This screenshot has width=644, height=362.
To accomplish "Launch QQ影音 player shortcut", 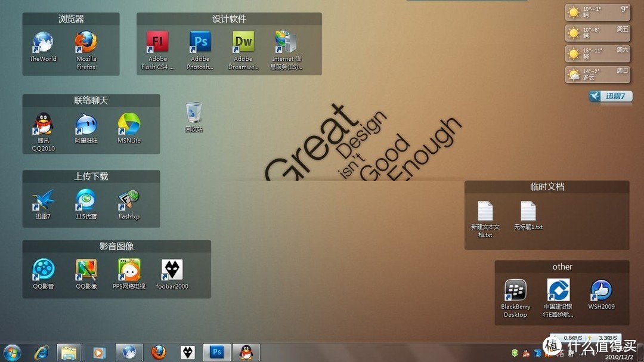I will point(43,274).
